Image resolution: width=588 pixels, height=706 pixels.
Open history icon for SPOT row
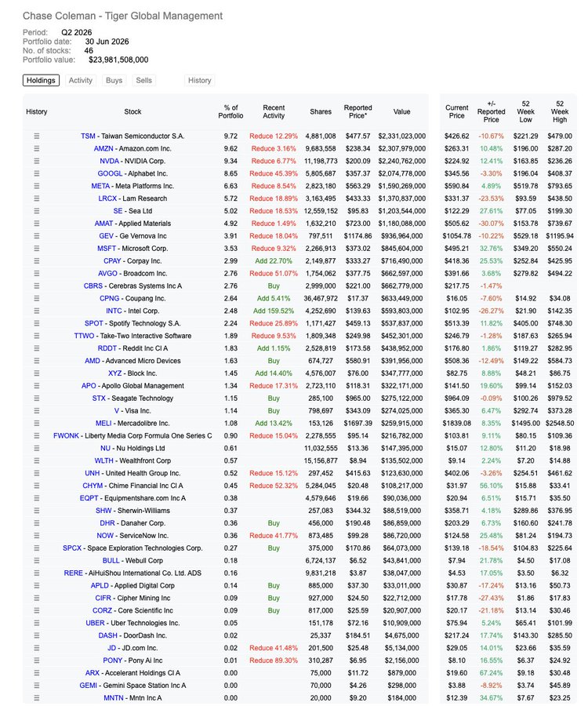[36, 323]
